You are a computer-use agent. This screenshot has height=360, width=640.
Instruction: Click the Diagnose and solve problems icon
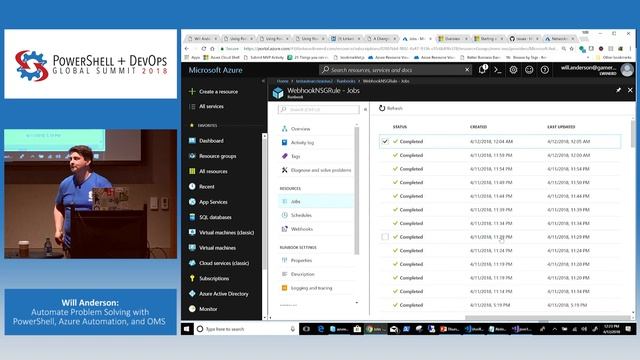click(x=284, y=170)
